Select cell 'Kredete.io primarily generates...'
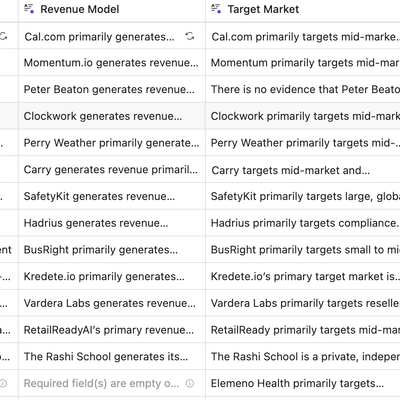 tap(112, 276)
